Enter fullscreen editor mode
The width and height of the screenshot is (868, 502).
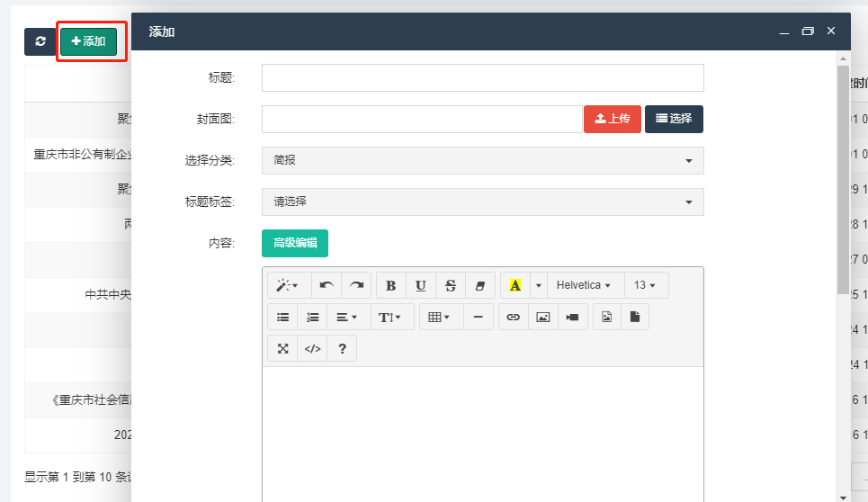282,349
